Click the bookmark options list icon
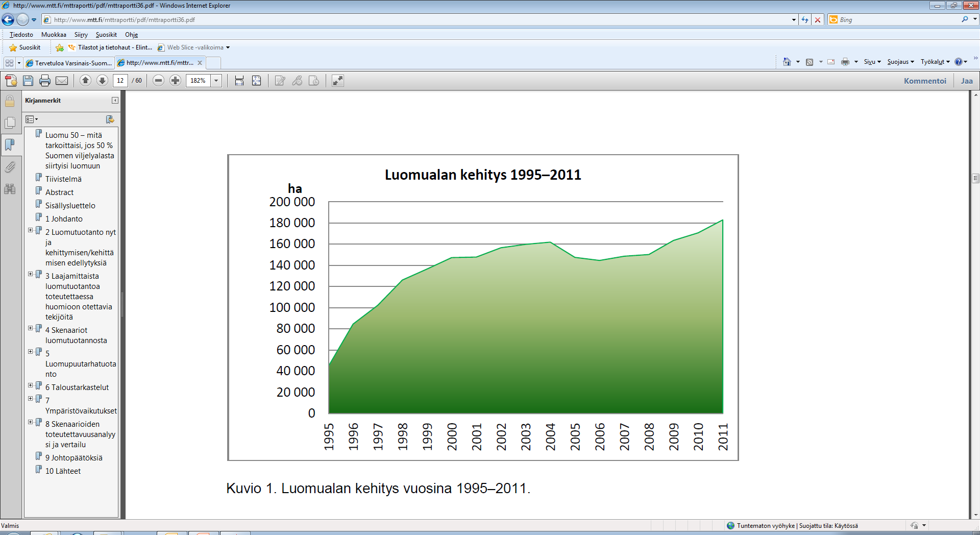The image size is (980, 535). point(32,119)
